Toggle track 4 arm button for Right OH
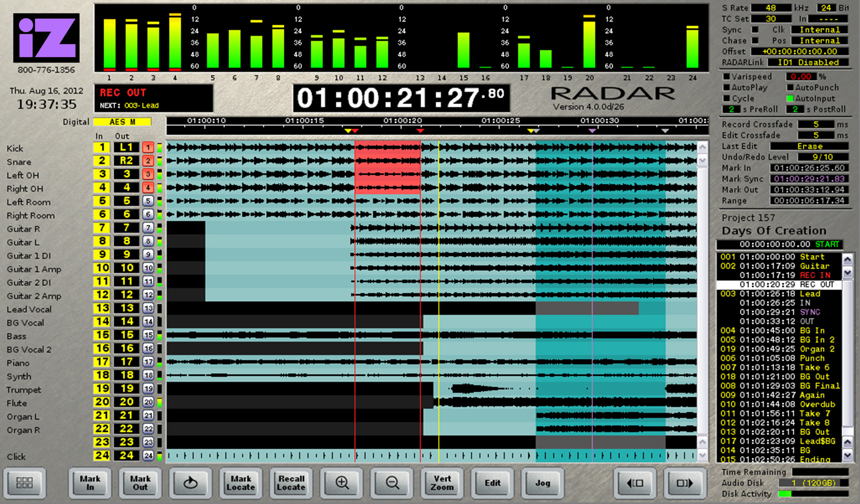 [x=148, y=188]
